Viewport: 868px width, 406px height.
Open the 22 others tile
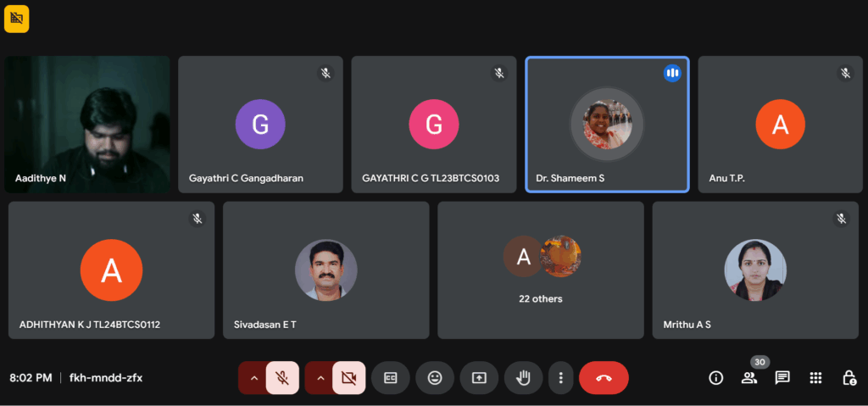(541, 270)
